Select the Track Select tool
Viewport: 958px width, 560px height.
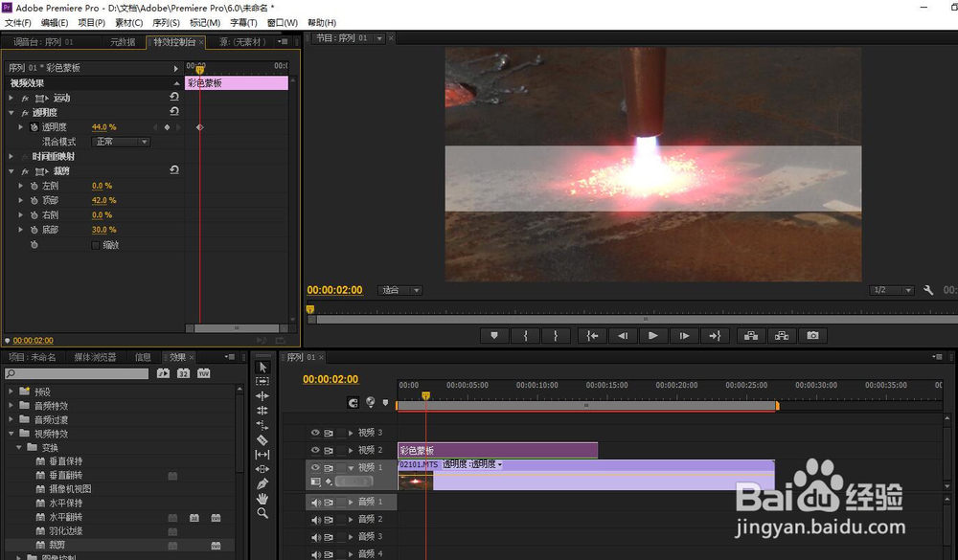pyautogui.click(x=262, y=381)
